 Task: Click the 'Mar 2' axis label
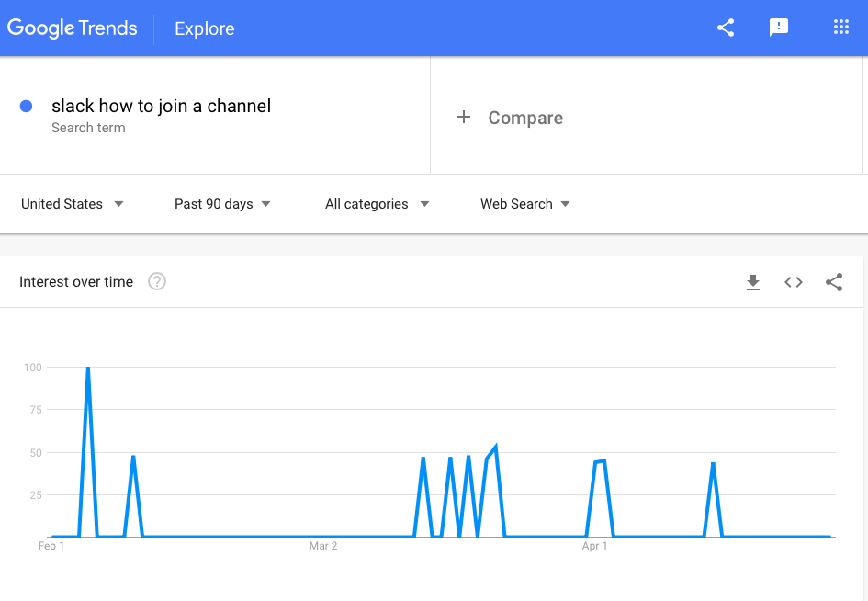pos(323,546)
